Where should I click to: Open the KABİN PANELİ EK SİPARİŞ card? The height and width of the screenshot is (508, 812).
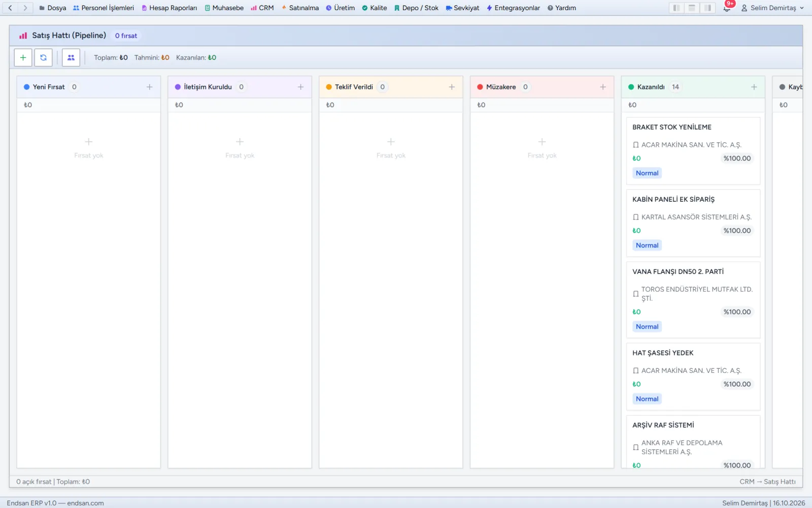[x=693, y=223]
